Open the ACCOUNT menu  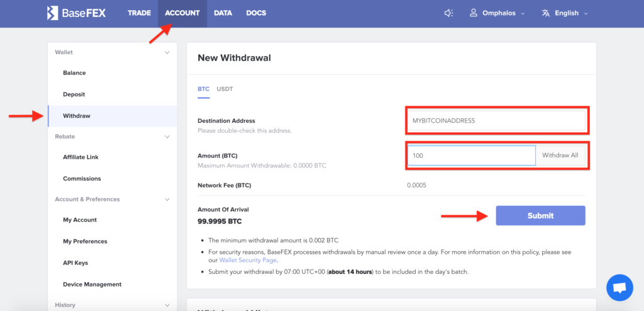pyautogui.click(x=182, y=13)
